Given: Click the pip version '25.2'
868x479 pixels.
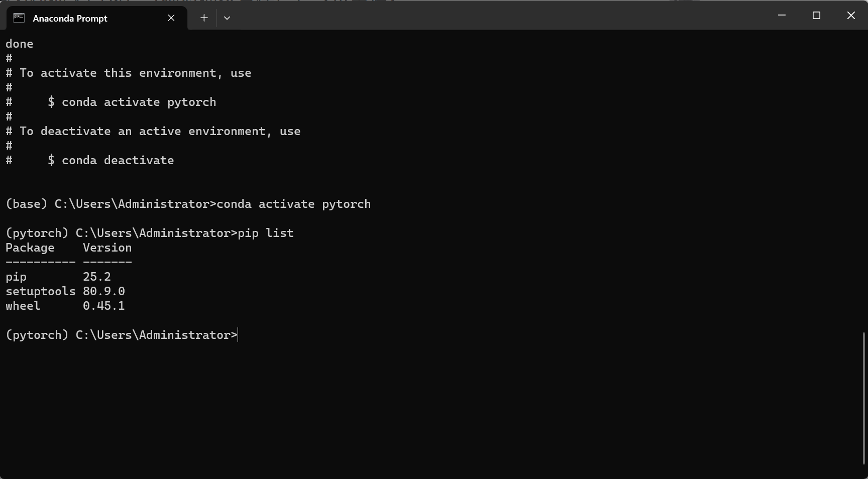Looking at the screenshot, I should [x=97, y=277].
